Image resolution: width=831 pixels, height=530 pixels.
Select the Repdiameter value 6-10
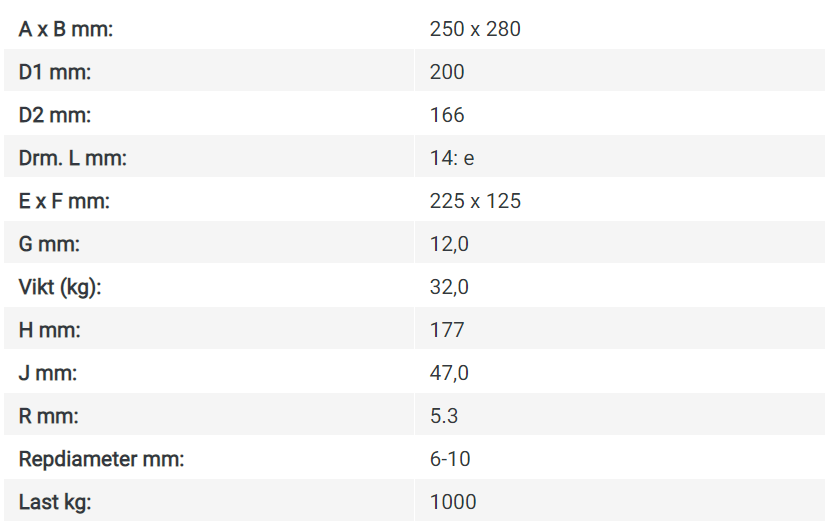(x=450, y=459)
